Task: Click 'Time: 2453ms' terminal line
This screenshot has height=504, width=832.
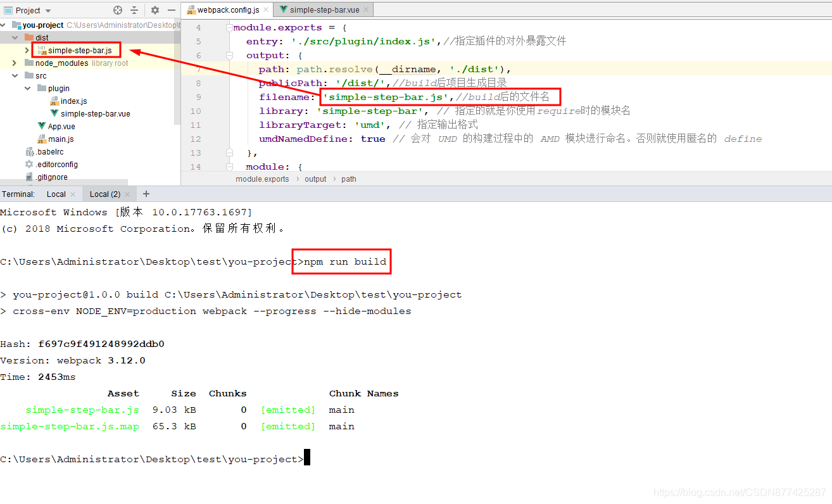Action: tap(38, 377)
